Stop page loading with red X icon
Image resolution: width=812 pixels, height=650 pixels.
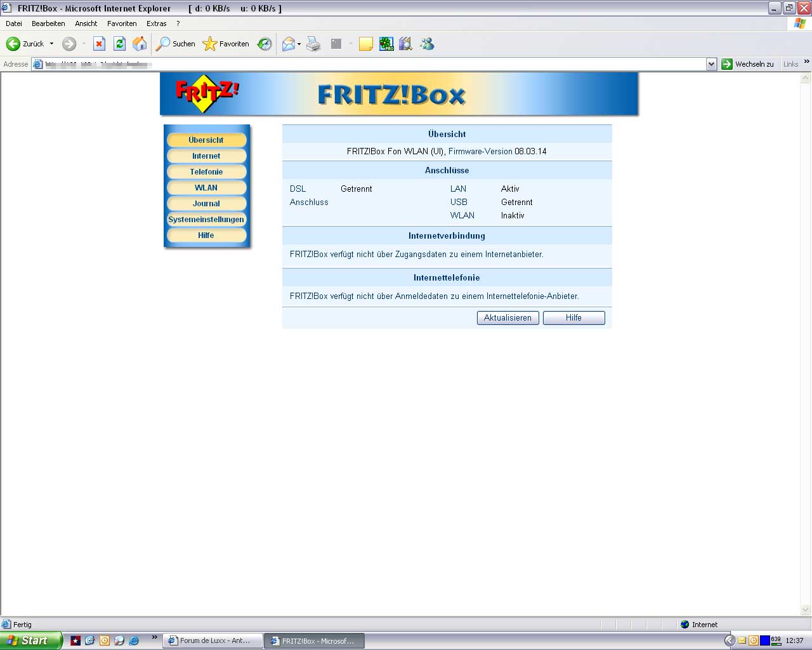(99, 44)
